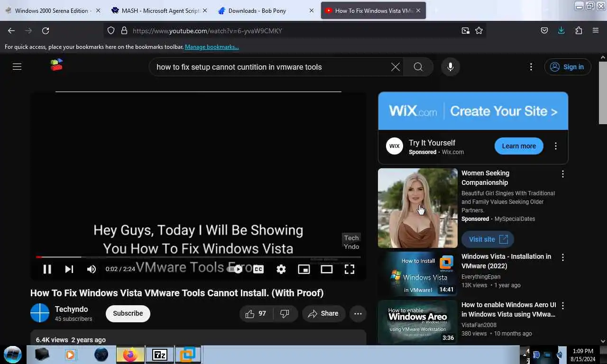Click Visit site on sponsored ad
Screen dimensions: 607x364
488,239
